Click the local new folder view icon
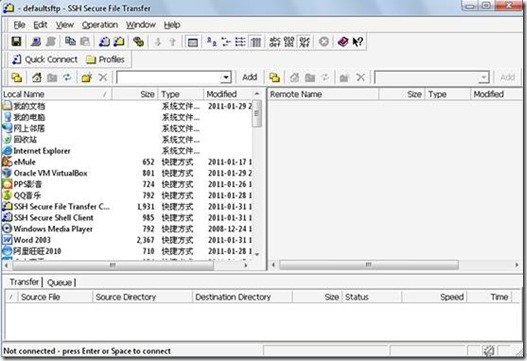Image resolution: width=527 pixels, height=361 pixels. (x=17, y=78)
